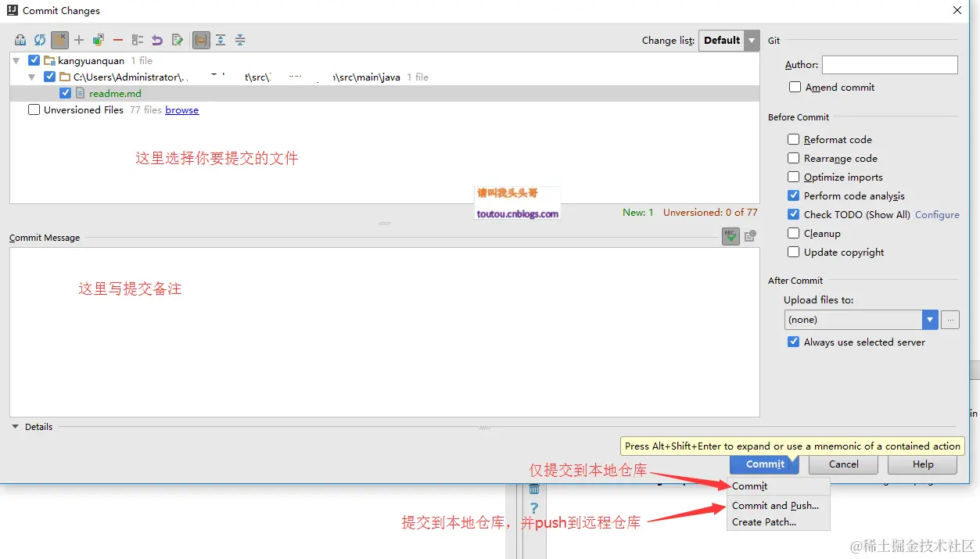Refresh the changes list via toolbar icon
980x559 pixels.
40,39
